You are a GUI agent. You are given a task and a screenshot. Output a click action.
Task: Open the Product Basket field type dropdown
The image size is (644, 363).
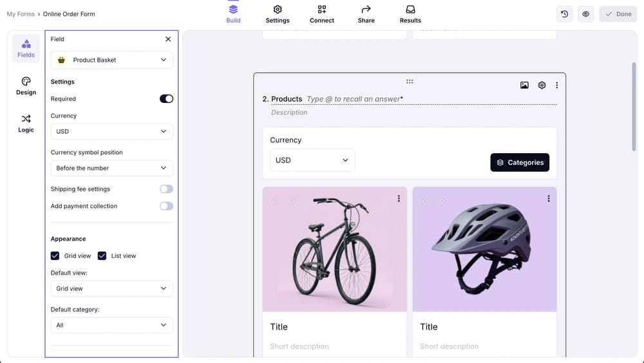tap(111, 60)
